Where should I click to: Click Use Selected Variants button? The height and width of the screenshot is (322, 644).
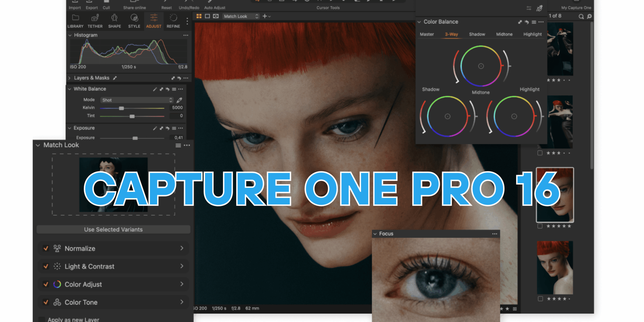pyautogui.click(x=113, y=229)
